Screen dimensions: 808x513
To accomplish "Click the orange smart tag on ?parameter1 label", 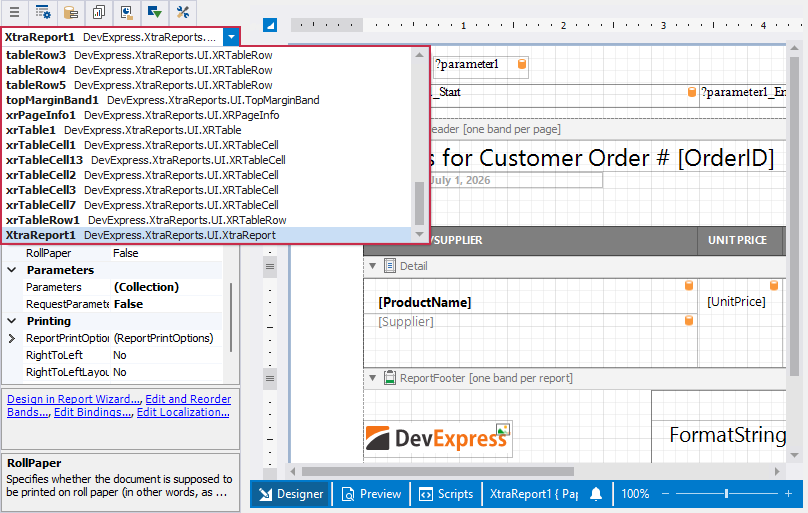I will click(521, 64).
